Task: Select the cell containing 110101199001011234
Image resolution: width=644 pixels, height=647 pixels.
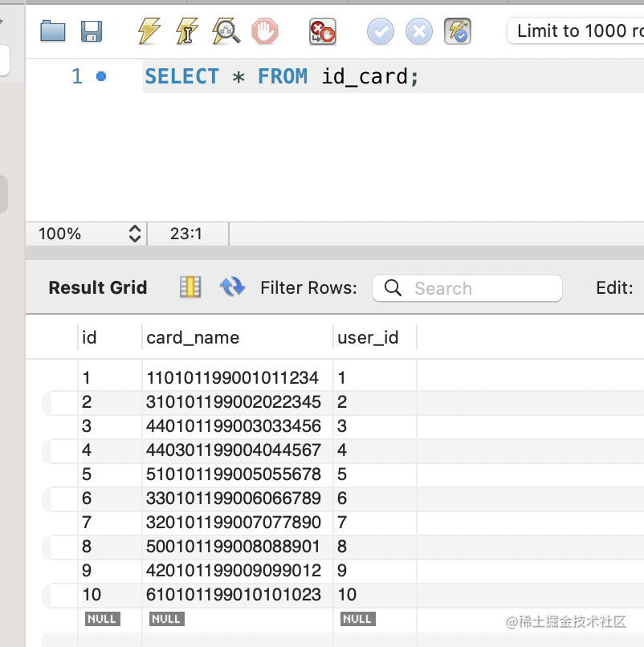Action: tap(233, 377)
